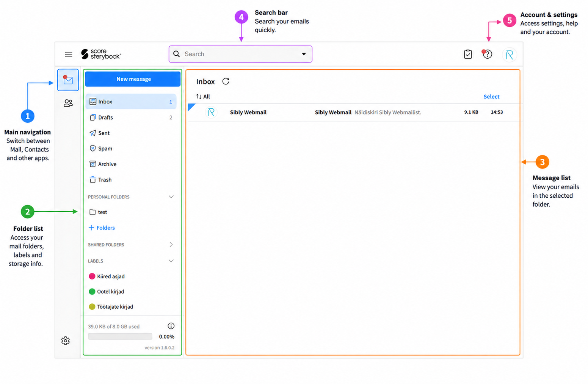The height and width of the screenshot is (384, 588).
Task: Expand the Shared Folders section
Action: click(x=171, y=245)
